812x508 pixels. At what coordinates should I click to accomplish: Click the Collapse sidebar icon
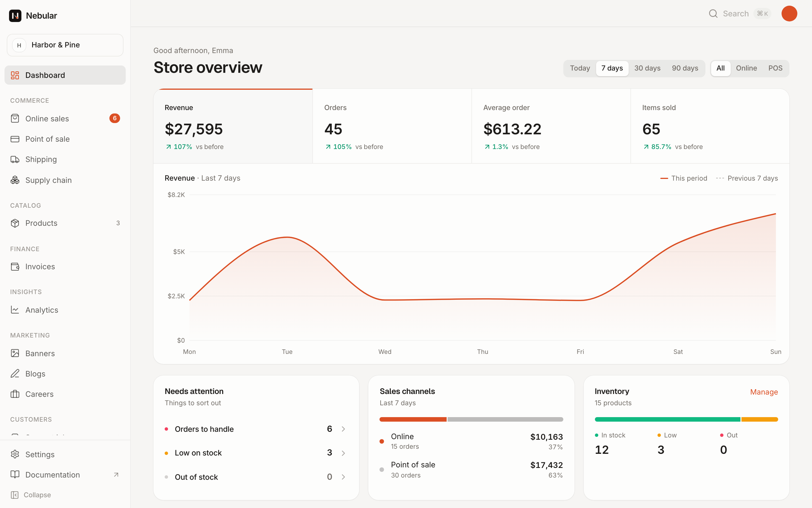(x=14, y=495)
